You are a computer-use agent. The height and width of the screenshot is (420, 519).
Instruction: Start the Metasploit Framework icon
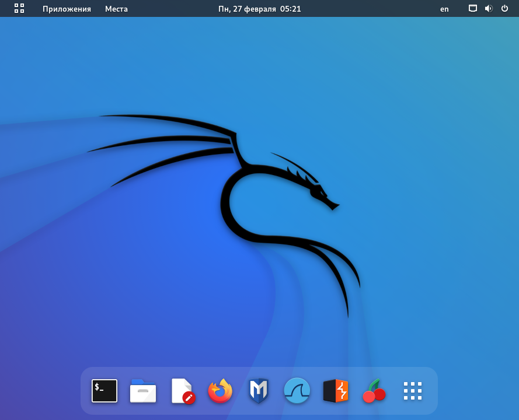tap(258, 391)
